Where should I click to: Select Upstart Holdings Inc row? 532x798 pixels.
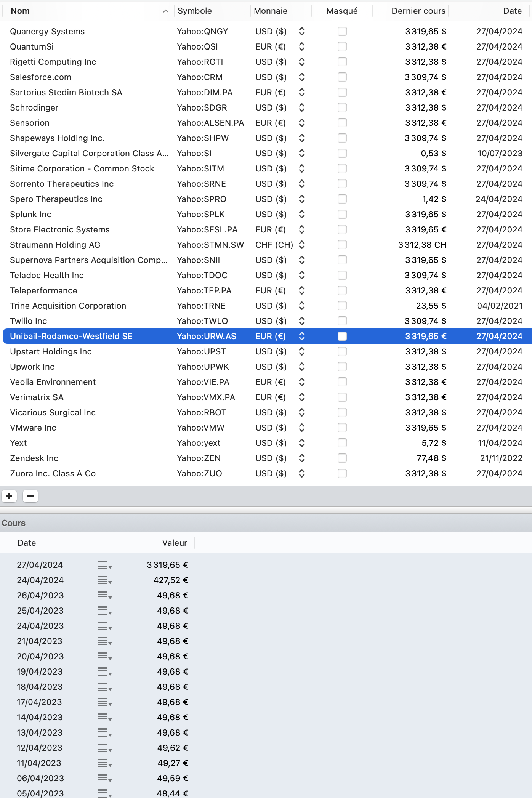[x=266, y=351]
